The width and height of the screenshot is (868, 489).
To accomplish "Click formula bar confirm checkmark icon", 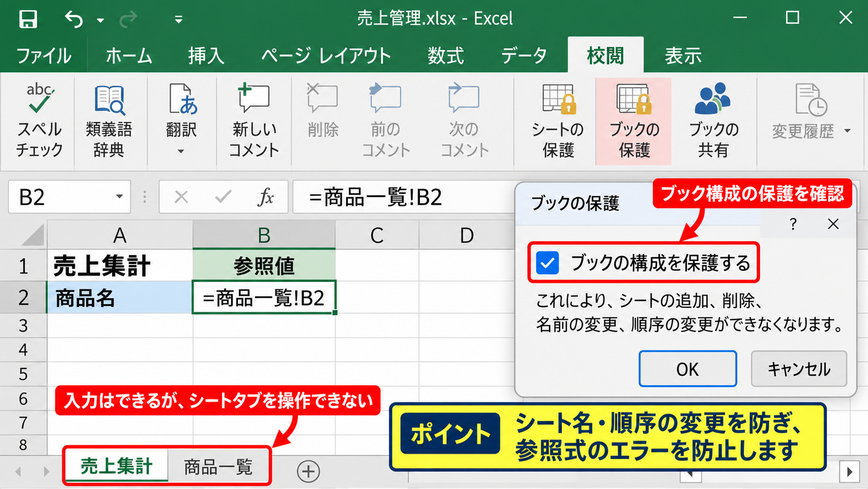I will click(223, 197).
